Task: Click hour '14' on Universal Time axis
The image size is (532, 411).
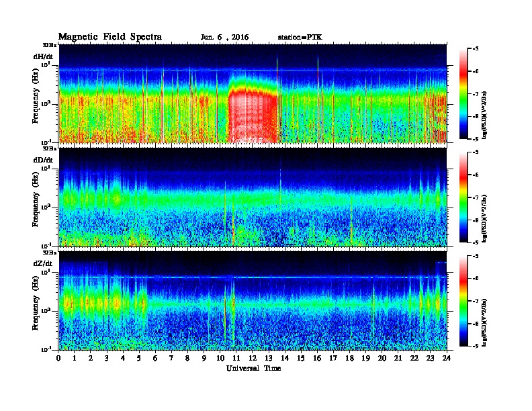Action: click(285, 359)
